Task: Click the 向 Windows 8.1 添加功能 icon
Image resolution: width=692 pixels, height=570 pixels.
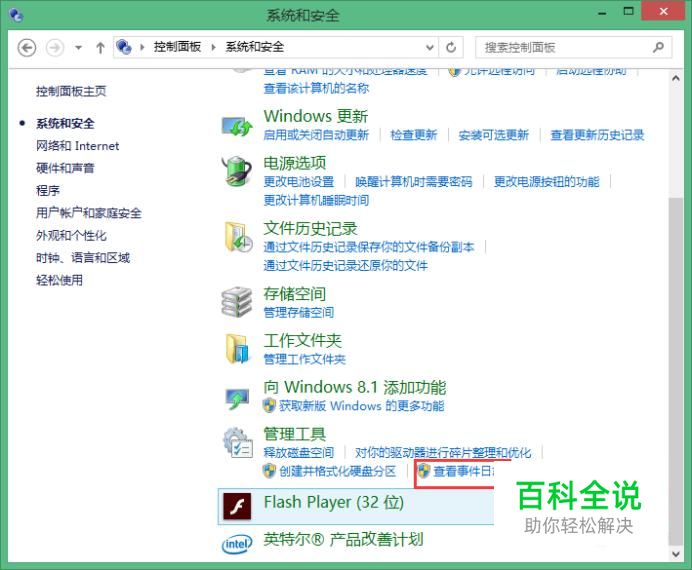Action: coord(237,398)
